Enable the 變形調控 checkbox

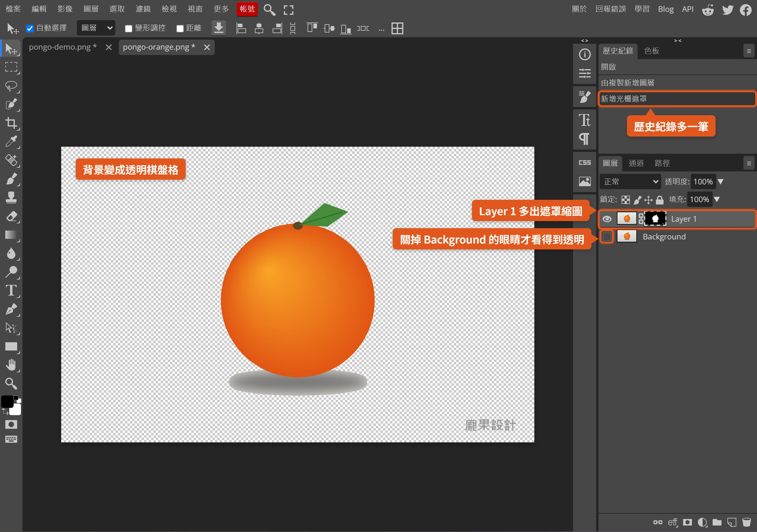click(129, 29)
